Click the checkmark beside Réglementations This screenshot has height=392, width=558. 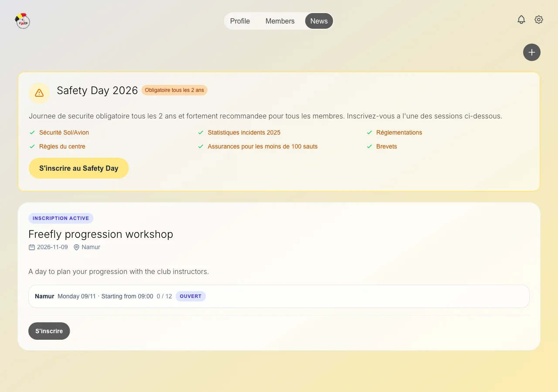coord(370,132)
